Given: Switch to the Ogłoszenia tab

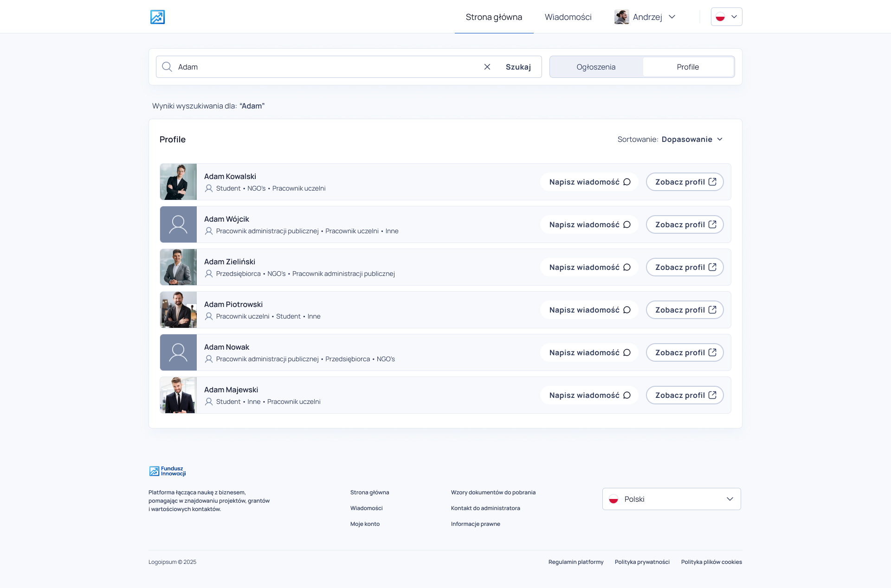Looking at the screenshot, I should tap(596, 67).
